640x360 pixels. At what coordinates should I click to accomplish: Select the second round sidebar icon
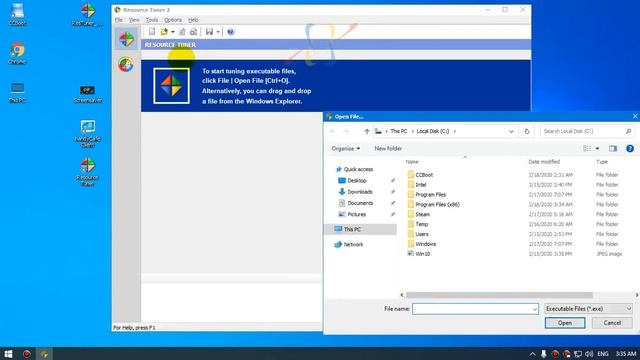point(126,64)
